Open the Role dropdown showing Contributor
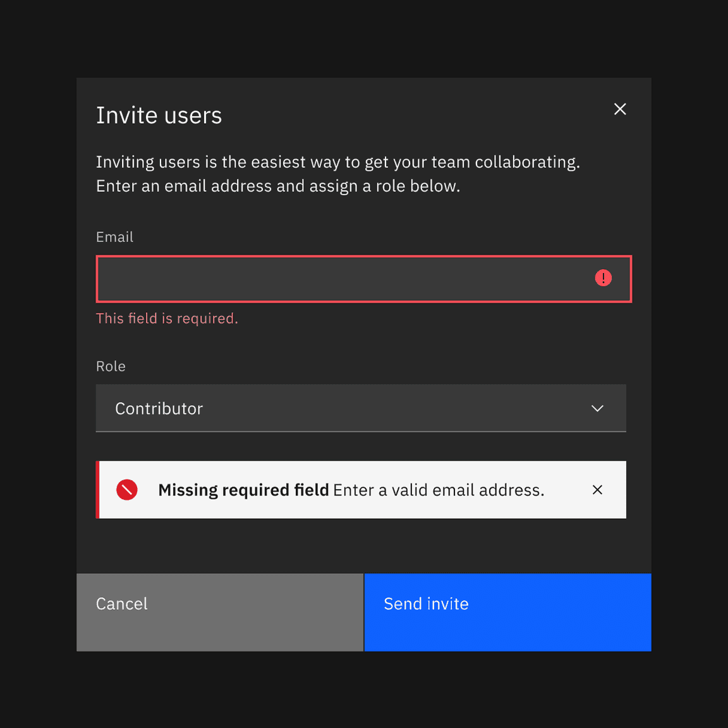The image size is (728, 728). pyautogui.click(x=360, y=408)
